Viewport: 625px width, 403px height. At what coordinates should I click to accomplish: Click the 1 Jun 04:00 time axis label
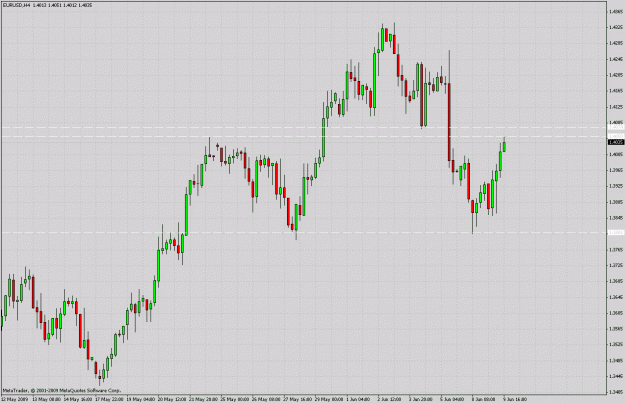click(x=358, y=399)
